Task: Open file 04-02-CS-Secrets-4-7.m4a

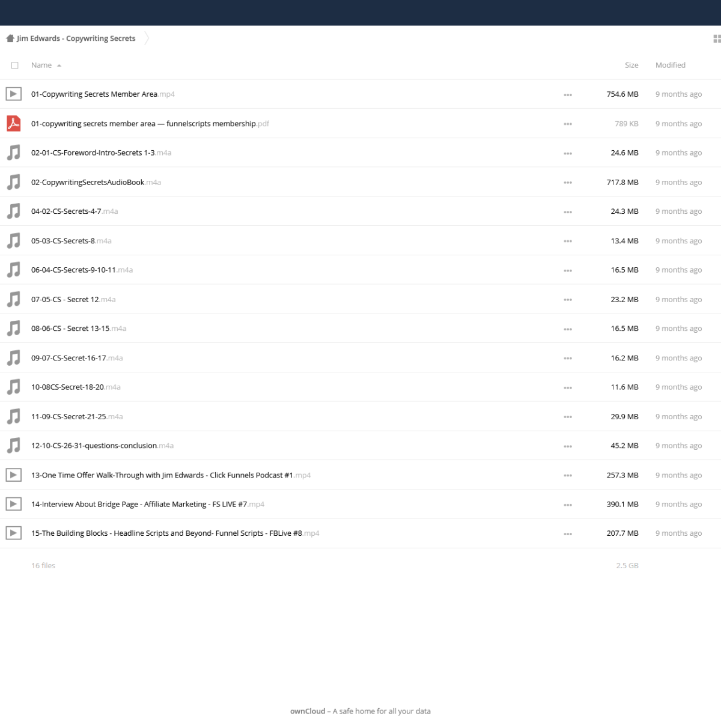Action: [x=75, y=211]
